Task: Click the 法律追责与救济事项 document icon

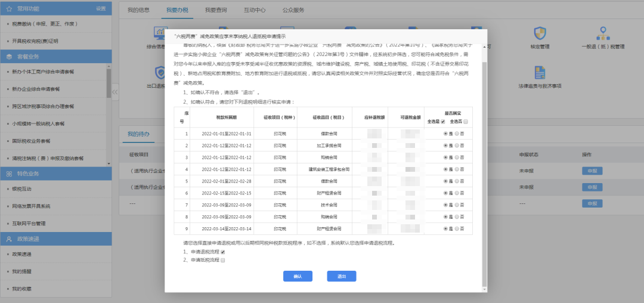Action: click(x=540, y=72)
